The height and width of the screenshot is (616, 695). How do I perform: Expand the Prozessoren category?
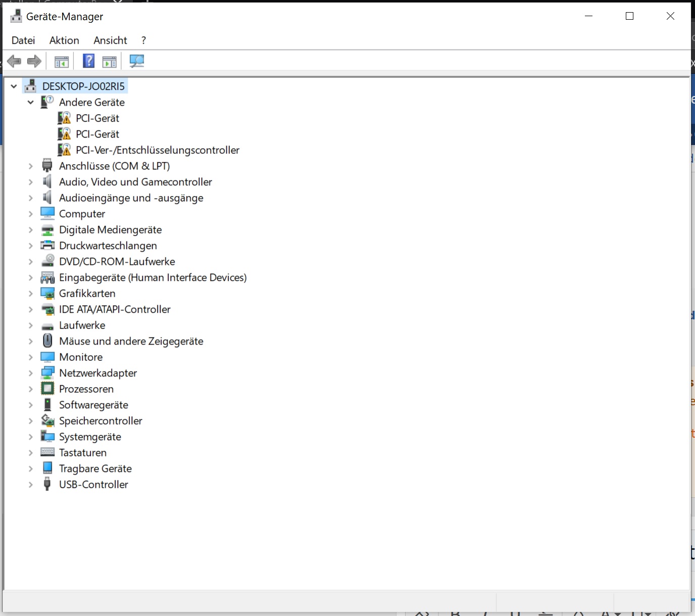(x=31, y=389)
